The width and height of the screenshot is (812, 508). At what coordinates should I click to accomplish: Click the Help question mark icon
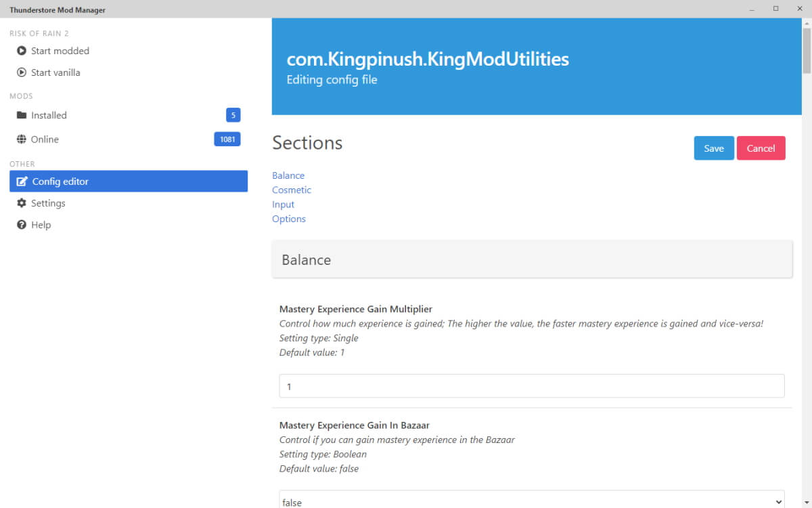[22, 224]
